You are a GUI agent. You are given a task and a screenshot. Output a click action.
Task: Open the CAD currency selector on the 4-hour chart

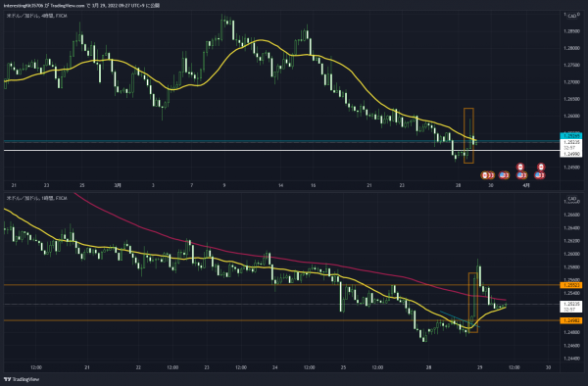pyautogui.click(x=572, y=16)
